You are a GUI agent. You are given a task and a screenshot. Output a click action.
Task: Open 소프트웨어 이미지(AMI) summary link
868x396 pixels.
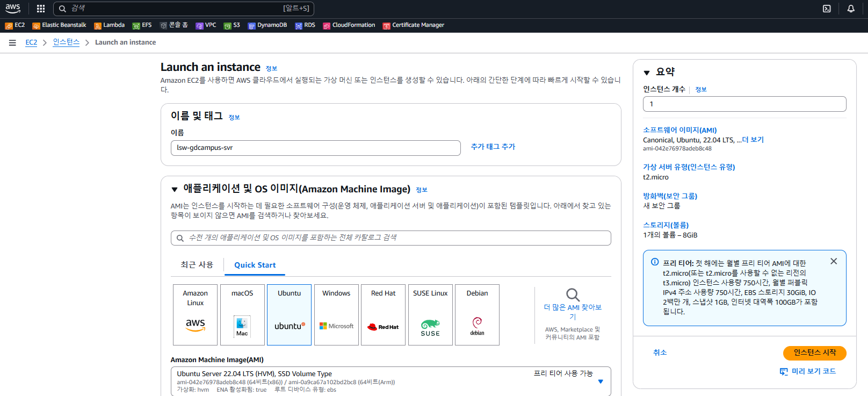(680, 130)
